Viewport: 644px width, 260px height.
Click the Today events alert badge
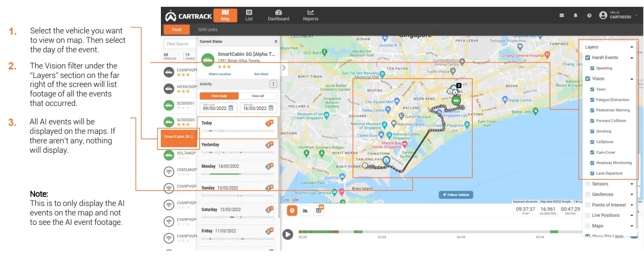[269, 123]
